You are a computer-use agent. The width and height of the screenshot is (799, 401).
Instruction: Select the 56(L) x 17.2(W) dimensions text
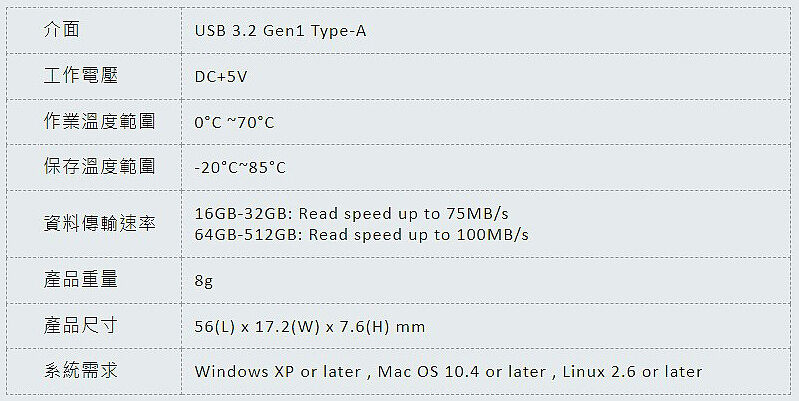click(257, 327)
